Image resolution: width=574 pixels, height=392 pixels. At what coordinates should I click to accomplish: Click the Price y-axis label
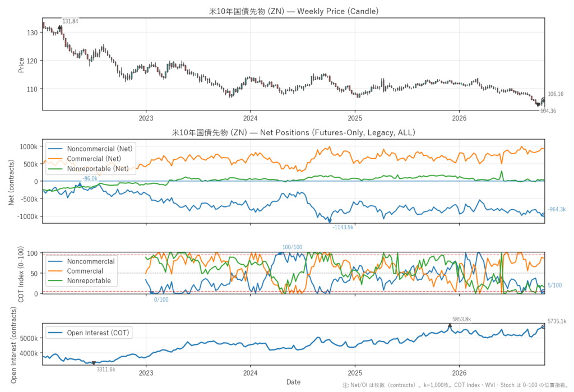tap(21, 65)
